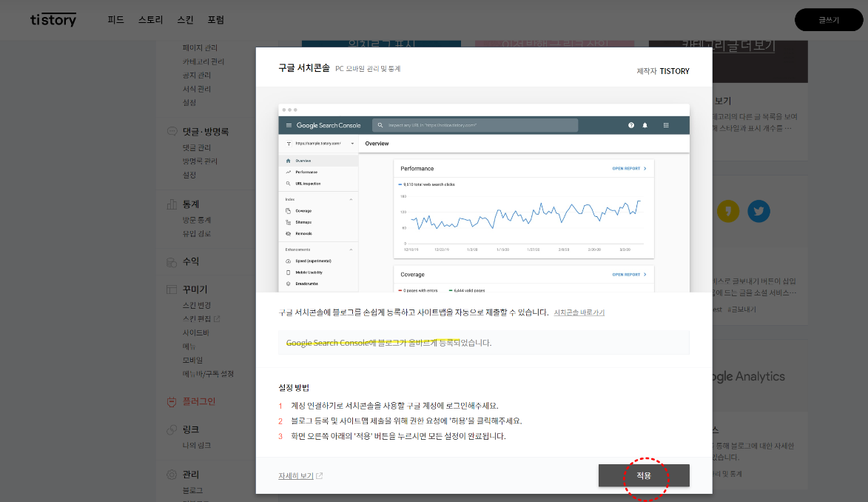The height and width of the screenshot is (502, 868).
Task: Click the 관리 gear icon in sidebar
Action: (172, 475)
